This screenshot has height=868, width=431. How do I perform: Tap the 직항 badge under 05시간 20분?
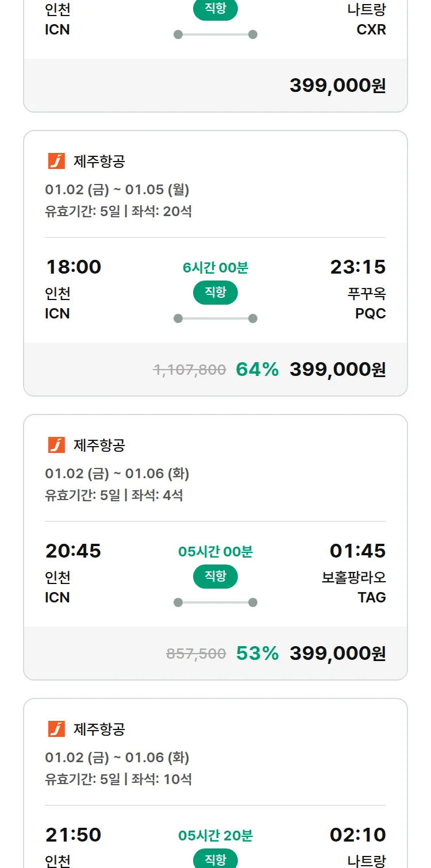click(215, 859)
